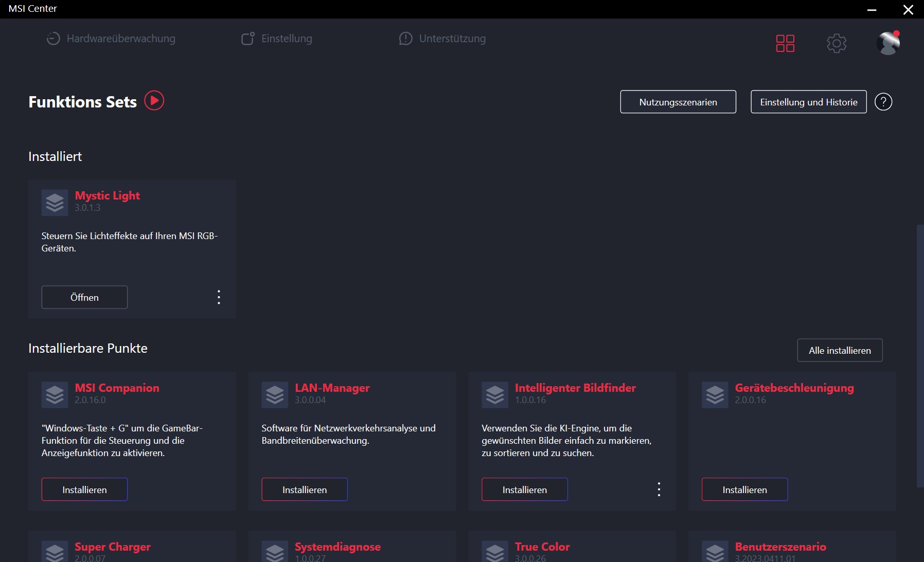Open the grid view of feature sets

(785, 43)
